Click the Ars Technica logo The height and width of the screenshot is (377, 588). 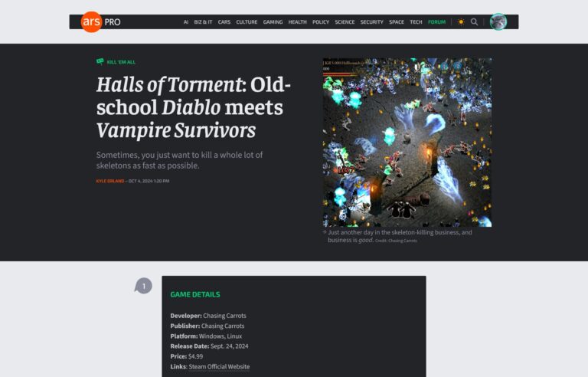coord(90,22)
